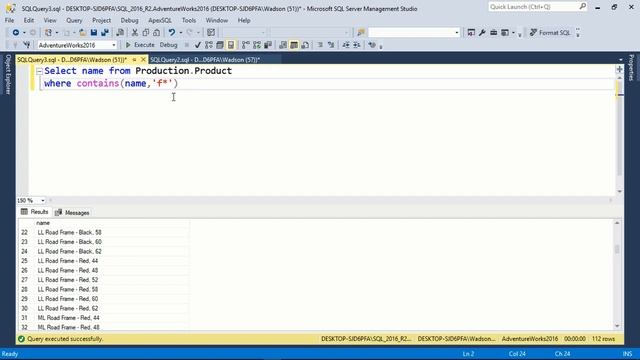Click the name column header in results
Screen dimensions: 640x360
[x=113, y=223]
